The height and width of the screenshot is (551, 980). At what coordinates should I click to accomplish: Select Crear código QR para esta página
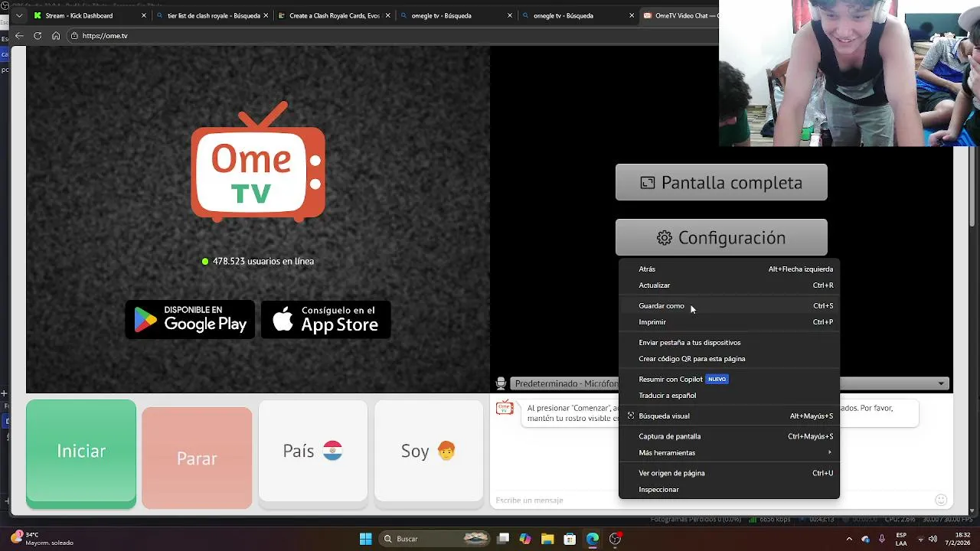coord(729,359)
